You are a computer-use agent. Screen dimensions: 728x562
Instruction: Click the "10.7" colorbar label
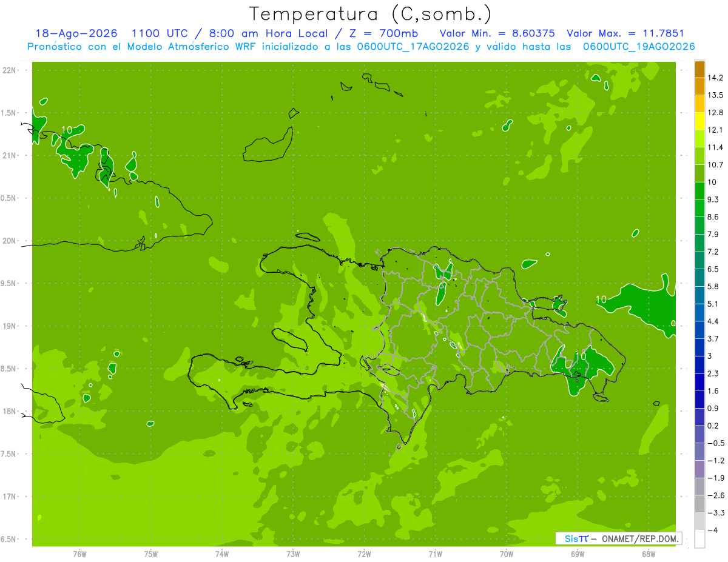(x=715, y=165)
